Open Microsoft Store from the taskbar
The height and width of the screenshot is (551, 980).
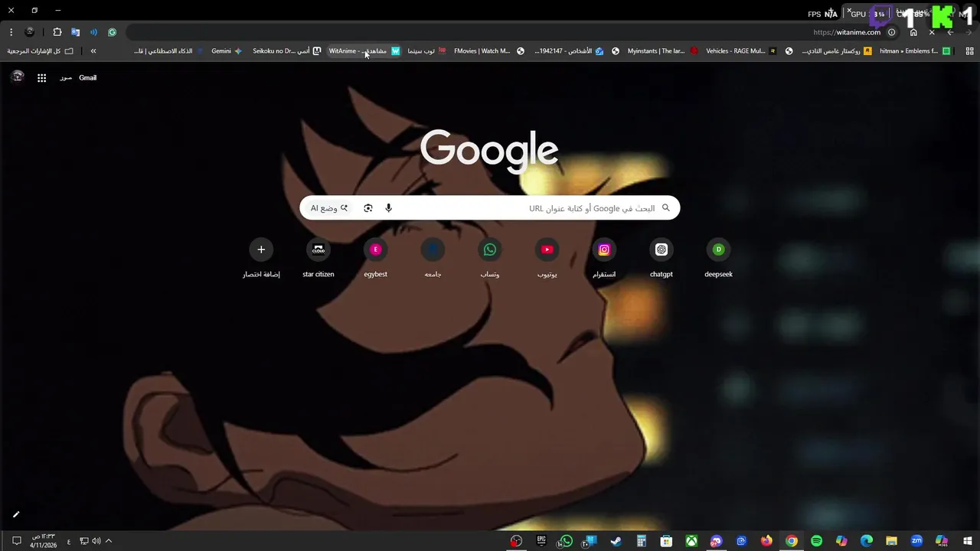666,541
